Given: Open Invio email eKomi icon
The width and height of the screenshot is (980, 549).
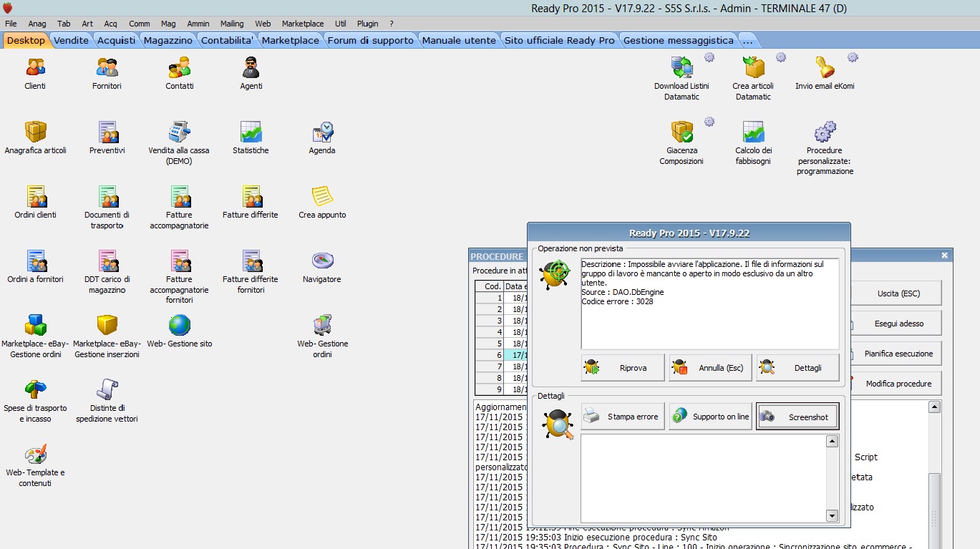Looking at the screenshot, I should click(825, 68).
